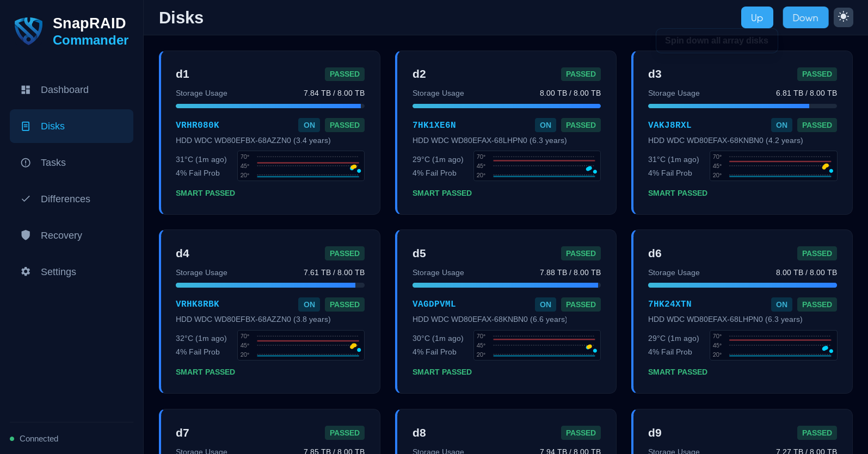Click the Connected status text

pos(39,439)
